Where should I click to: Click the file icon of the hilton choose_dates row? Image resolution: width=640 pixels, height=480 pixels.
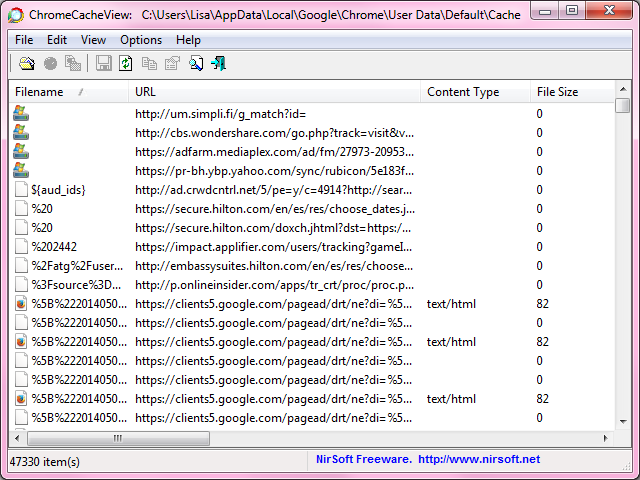point(21,209)
